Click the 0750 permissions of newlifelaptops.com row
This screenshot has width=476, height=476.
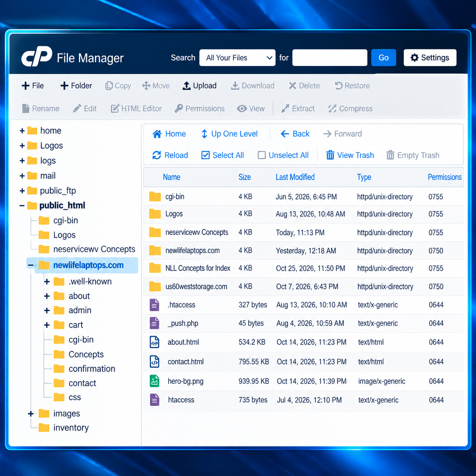click(436, 251)
